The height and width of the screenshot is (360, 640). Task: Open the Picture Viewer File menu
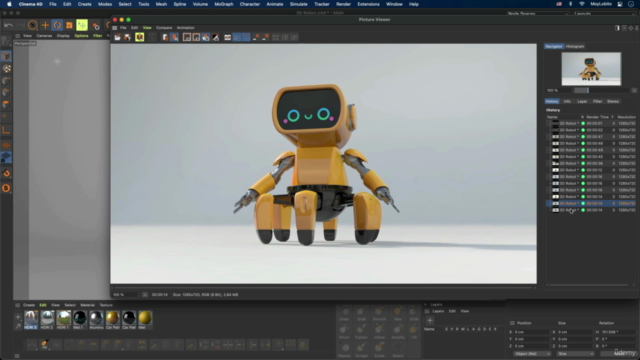[x=123, y=28]
